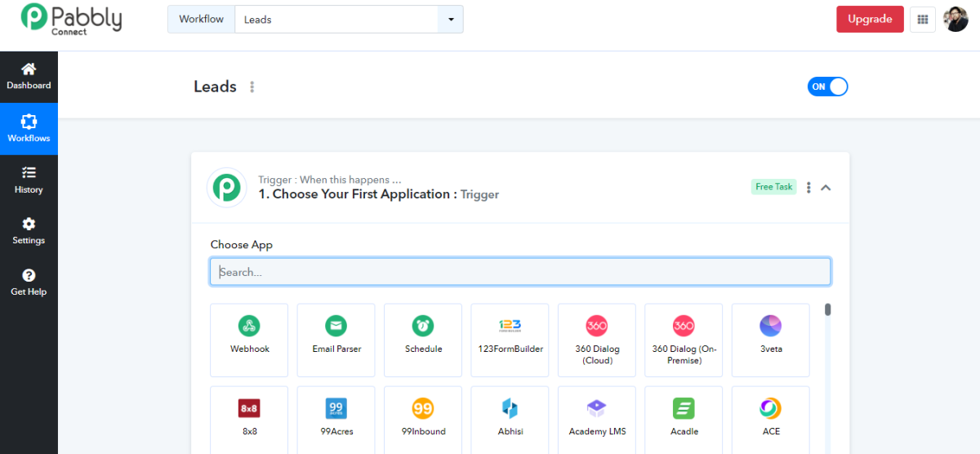
Task: Click Get Help in the sidebar
Action: pyautogui.click(x=29, y=283)
